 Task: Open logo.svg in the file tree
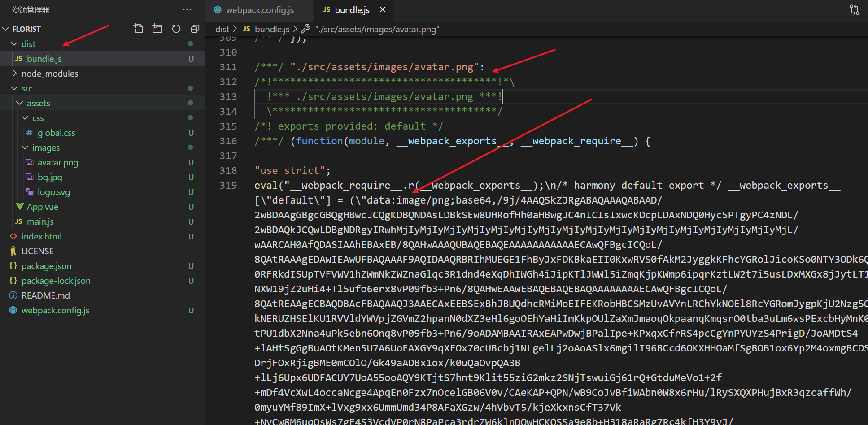pos(102,192)
